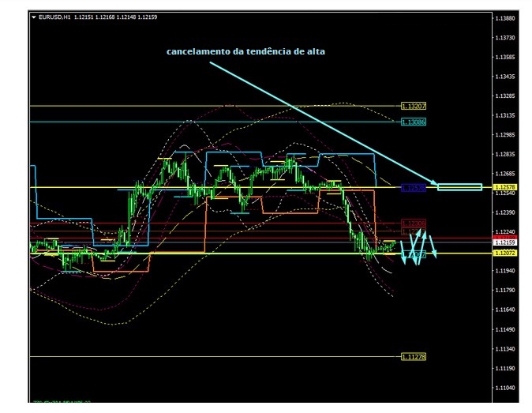
Task: Click the 1.13207 yellow level label
Action: [413, 106]
